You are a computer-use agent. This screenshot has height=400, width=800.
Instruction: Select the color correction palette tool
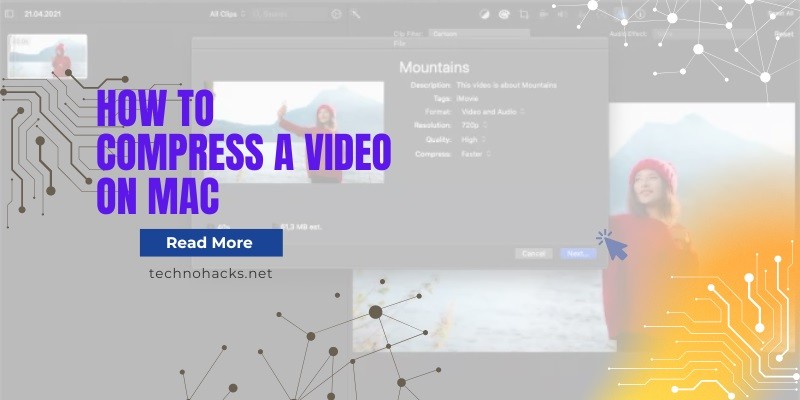pos(504,14)
